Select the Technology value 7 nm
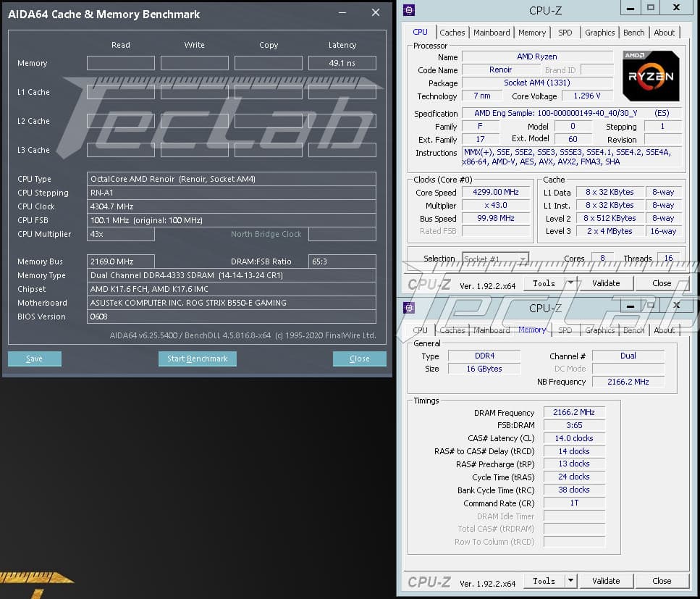Screen dimensions: 700x599 pos(481,96)
